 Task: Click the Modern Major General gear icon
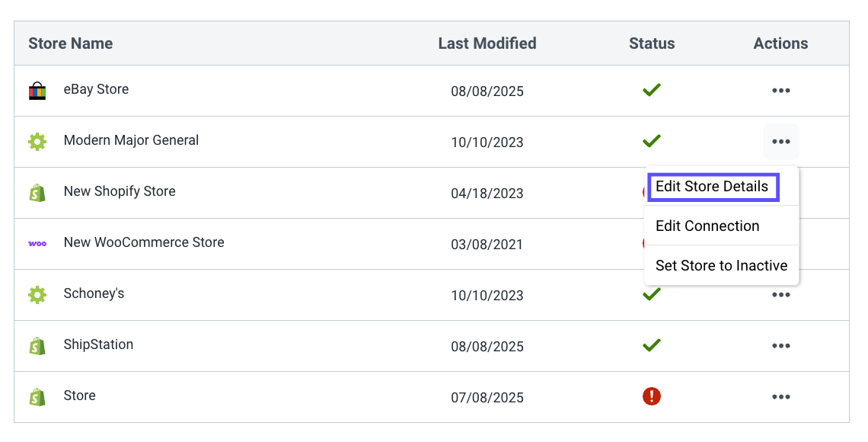coord(37,142)
